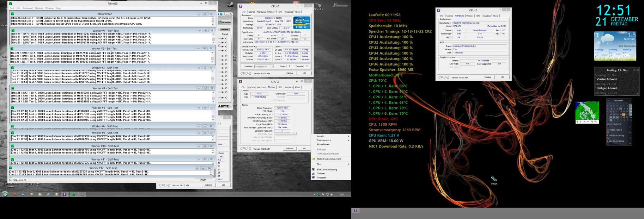Click the Worker #3 Self-Test window icon
Viewport: 644px width, 219px height.
pyautogui.click(x=12, y=68)
